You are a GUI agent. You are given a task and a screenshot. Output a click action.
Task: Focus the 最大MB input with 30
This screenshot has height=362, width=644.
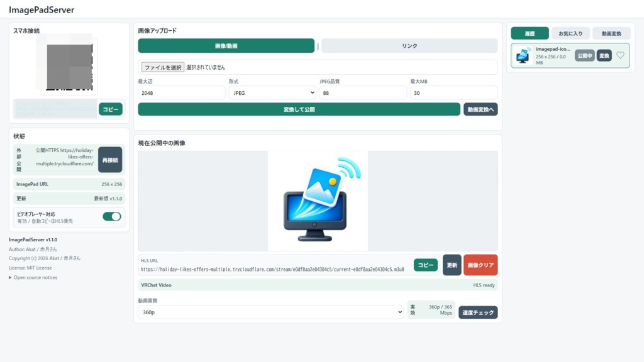454,93
